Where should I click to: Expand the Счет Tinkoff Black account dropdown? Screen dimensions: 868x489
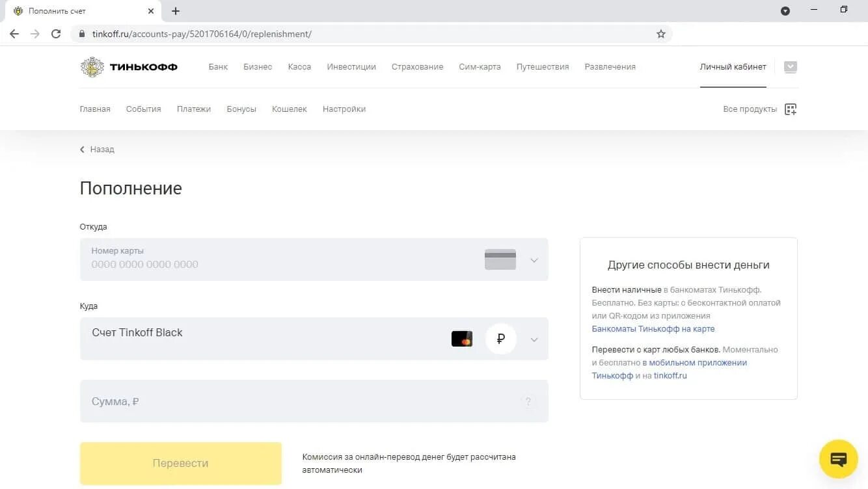(x=534, y=339)
